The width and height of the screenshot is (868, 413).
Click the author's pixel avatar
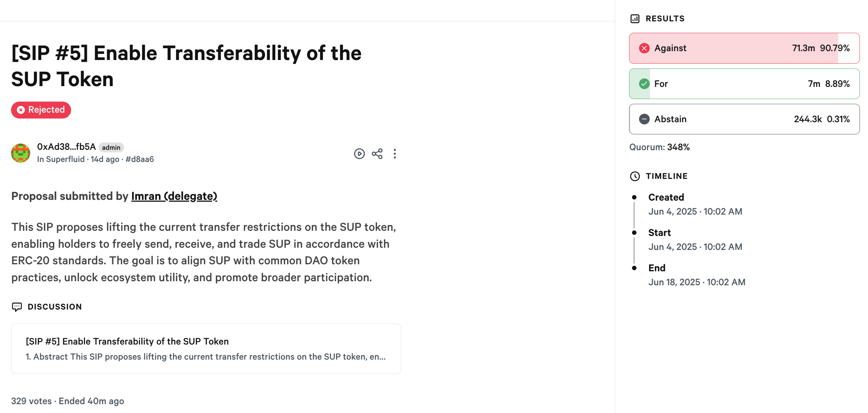pyautogui.click(x=21, y=153)
